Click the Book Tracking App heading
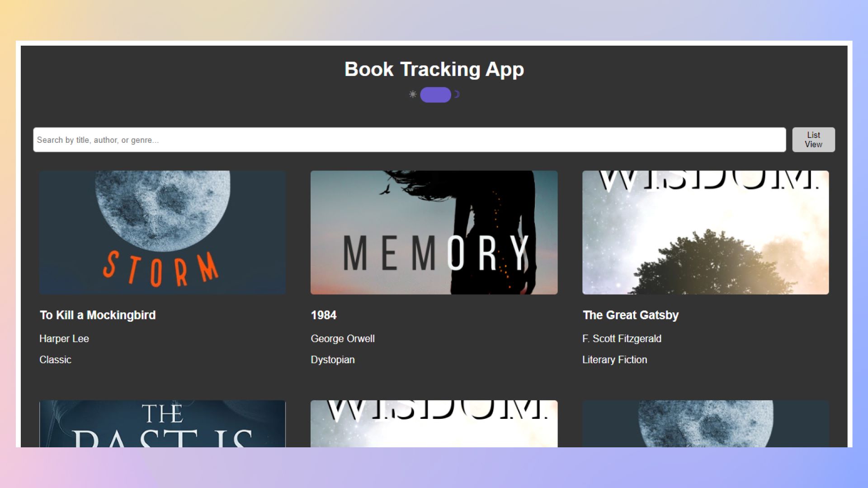The image size is (868, 488). coord(434,69)
